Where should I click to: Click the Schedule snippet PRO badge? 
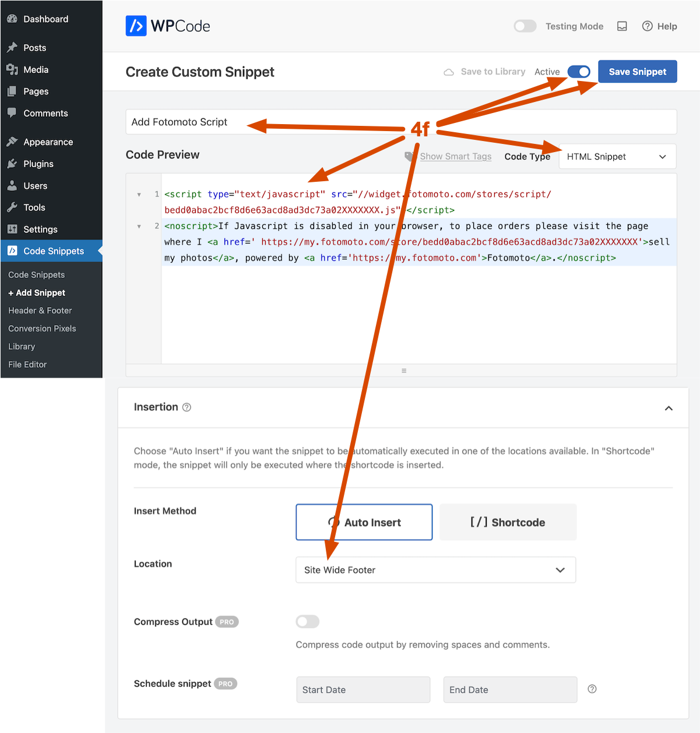click(x=226, y=683)
